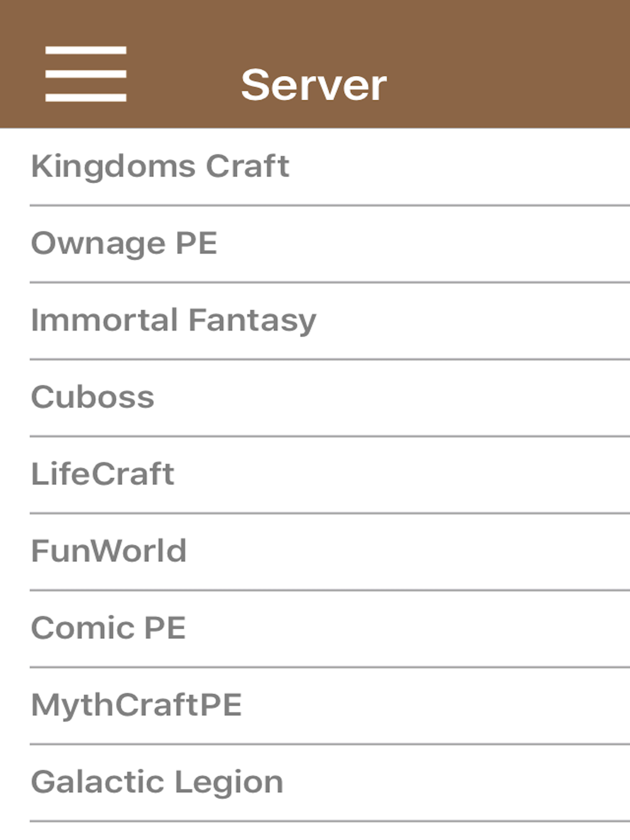Open the LifeCraft server details
The height and width of the screenshot is (840, 630).
[315, 474]
